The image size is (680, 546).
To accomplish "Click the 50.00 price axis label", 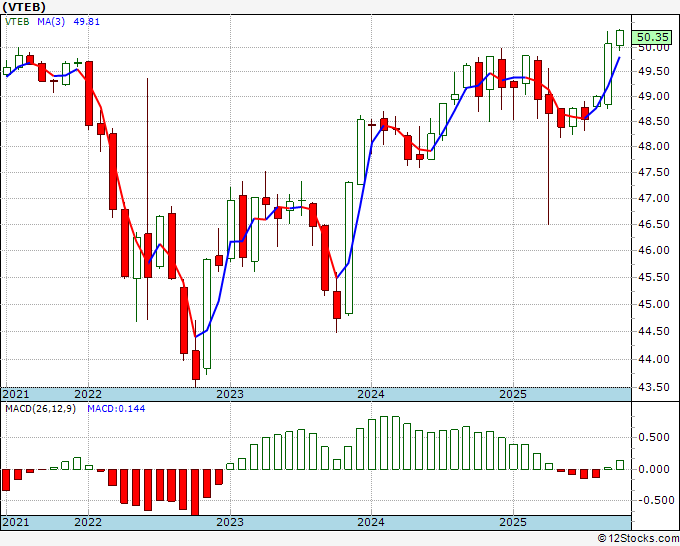I will click(654, 48).
